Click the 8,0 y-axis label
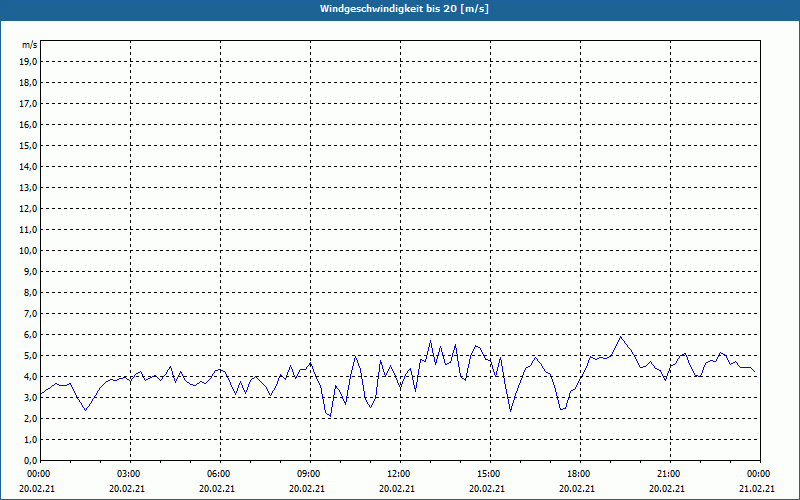This screenshot has width=800, height=500. pos(30,292)
